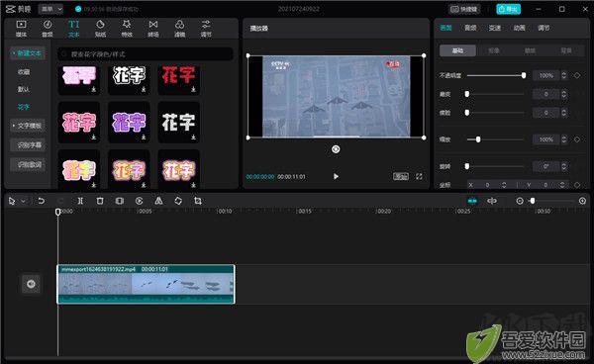Add position keyframe diamond in 坐标 row
This screenshot has width=594, height=364.
577,185
